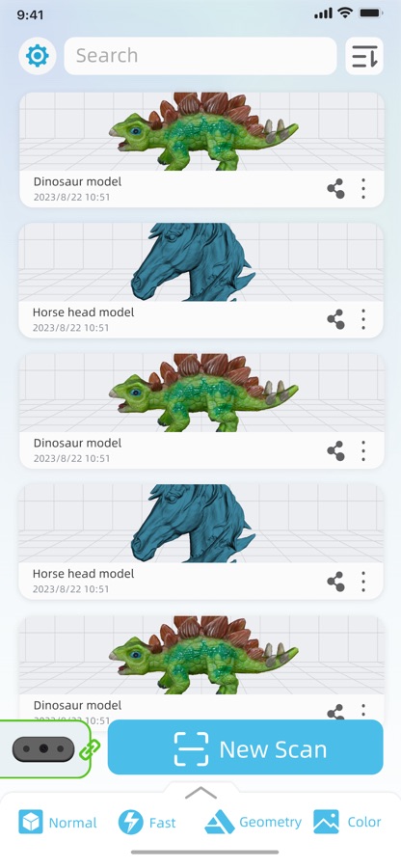This screenshot has width=401, height=868.
Task: Share the first Dinosaur model
Action: point(335,189)
